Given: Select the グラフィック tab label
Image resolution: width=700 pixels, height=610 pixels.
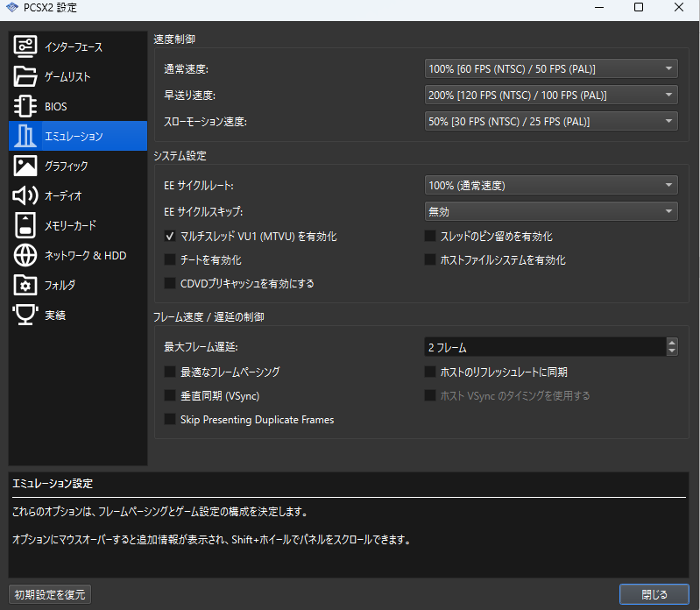Looking at the screenshot, I should (x=66, y=167).
